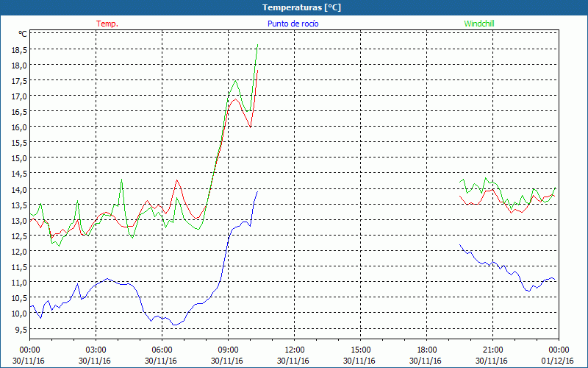The height and width of the screenshot is (368, 588).
Task: Click the 15,0 y-axis value
Action: [x=19, y=158]
